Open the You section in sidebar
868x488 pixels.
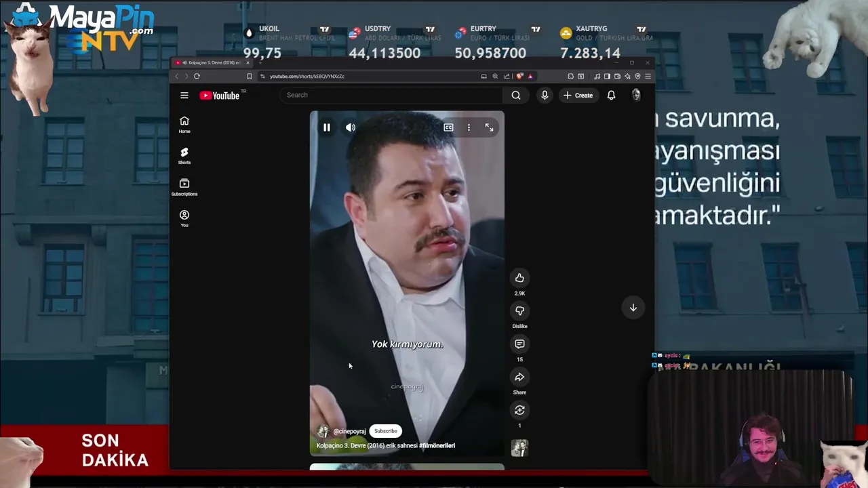coord(184,218)
